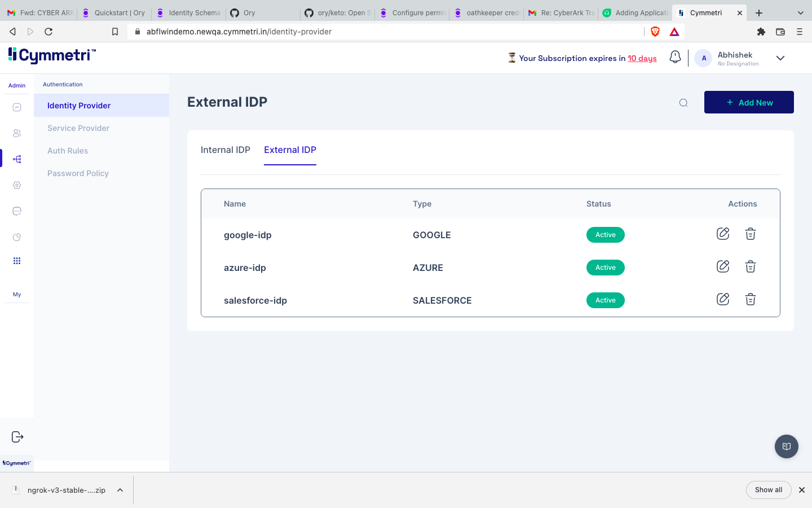Click the notification bell icon

point(675,56)
